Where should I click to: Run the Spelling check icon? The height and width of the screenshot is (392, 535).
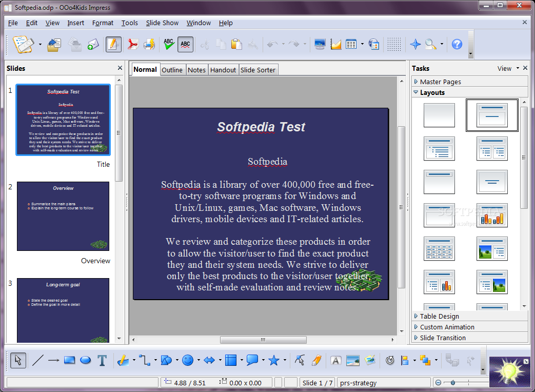[x=169, y=44]
